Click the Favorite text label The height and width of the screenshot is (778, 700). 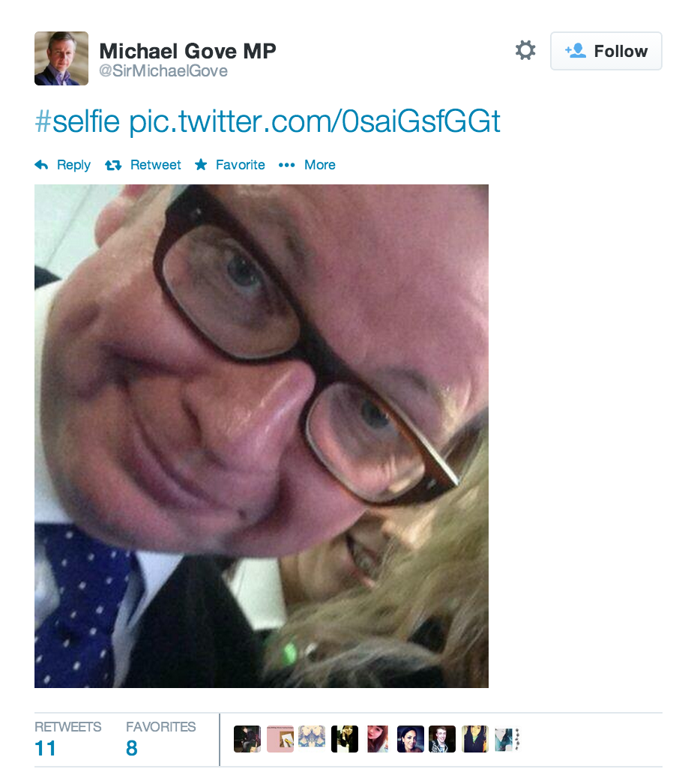coord(240,165)
